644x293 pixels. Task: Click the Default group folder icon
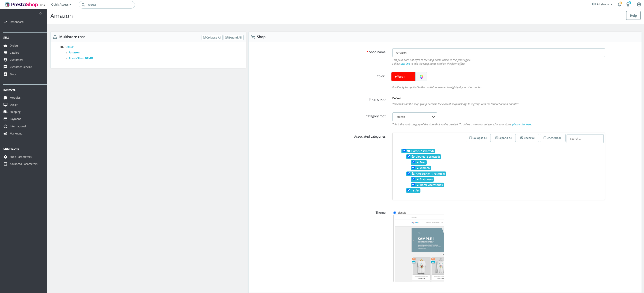(62, 47)
